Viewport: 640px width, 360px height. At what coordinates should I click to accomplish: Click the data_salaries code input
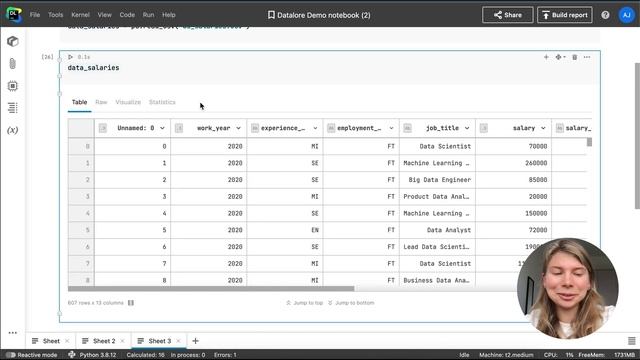click(330, 68)
